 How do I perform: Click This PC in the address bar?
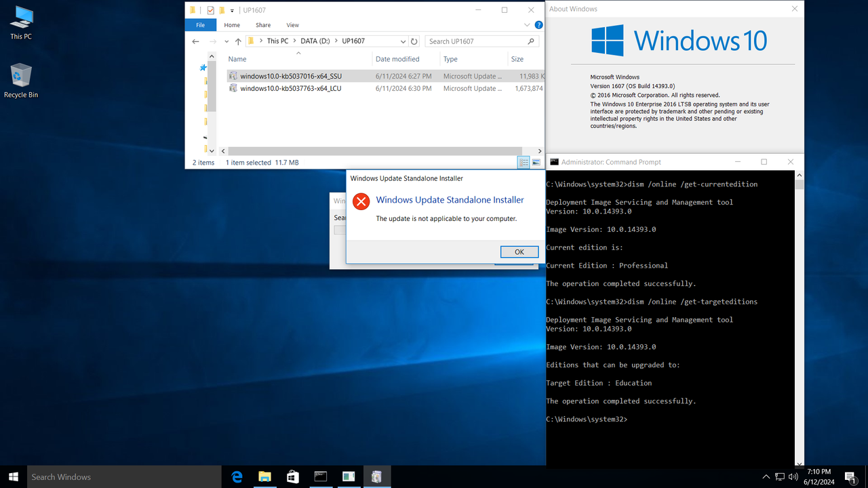(277, 41)
